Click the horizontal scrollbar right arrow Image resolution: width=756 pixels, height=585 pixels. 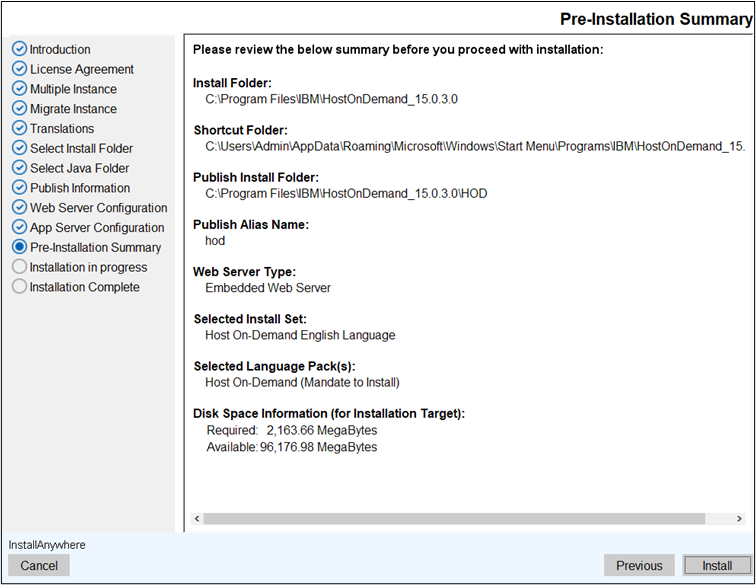coord(739,519)
